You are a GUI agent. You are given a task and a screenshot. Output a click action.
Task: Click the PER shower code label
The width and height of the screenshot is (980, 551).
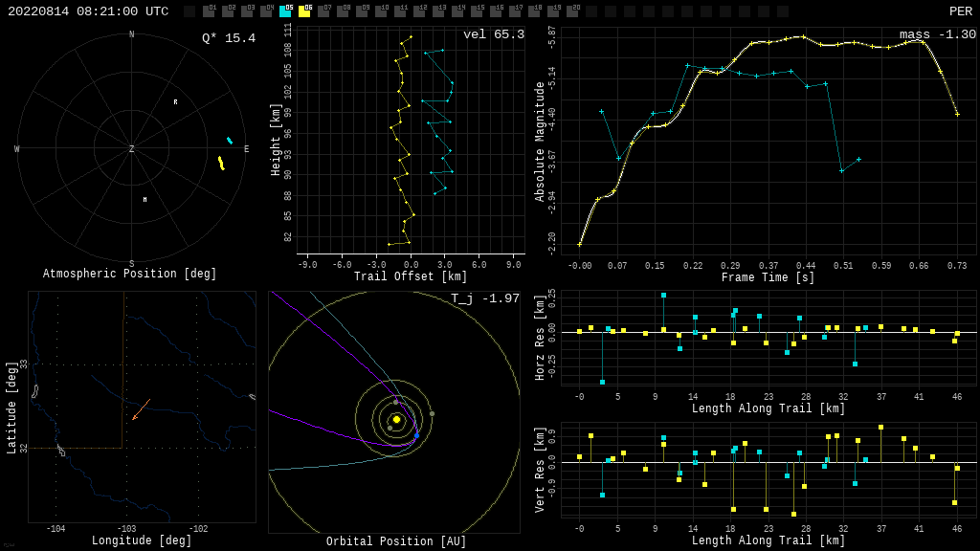960,11
